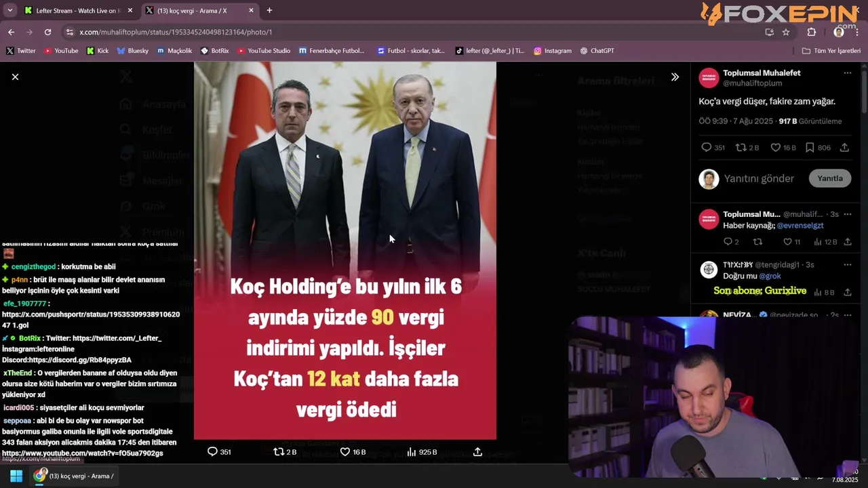This screenshot has height=488, width=868.
Task: Click the bookmark icon with 806
Action: tap(810, 147)
